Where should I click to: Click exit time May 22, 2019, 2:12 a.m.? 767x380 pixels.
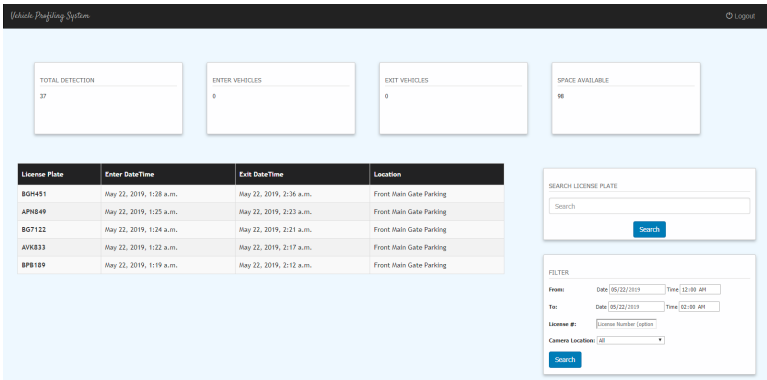coord(275,265)
